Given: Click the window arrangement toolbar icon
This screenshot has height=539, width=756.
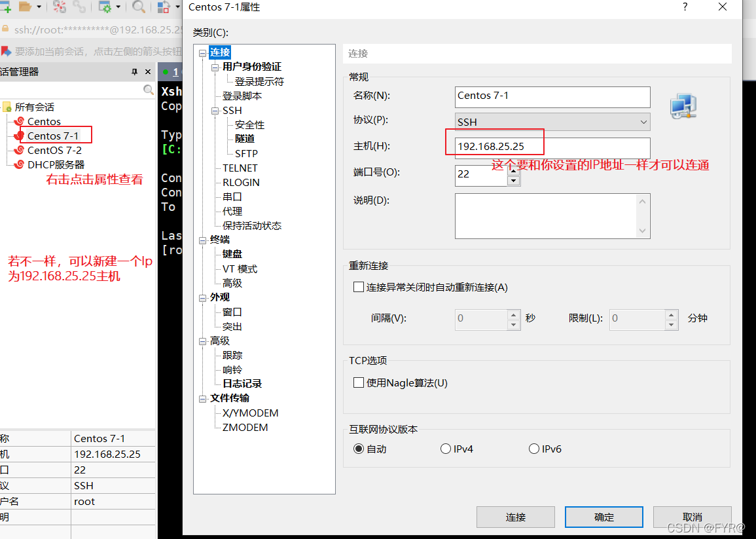Looking at the screenshot, I should tap(162, 7).
